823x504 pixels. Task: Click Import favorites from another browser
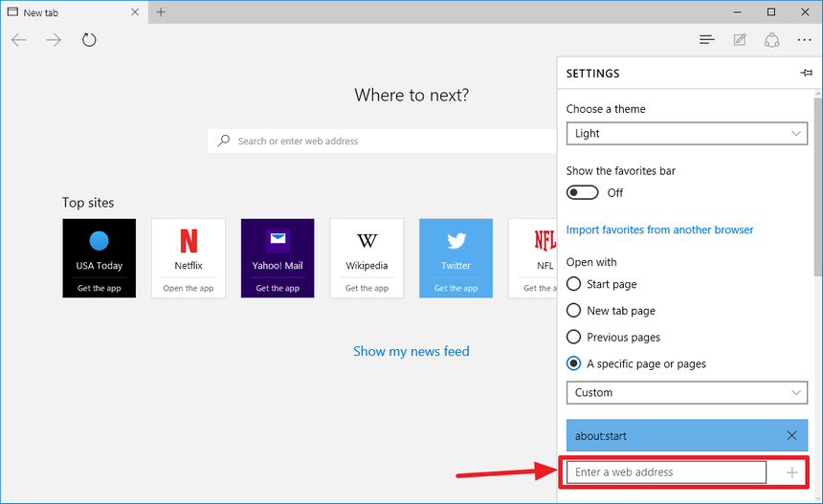(x=659, y=230)
